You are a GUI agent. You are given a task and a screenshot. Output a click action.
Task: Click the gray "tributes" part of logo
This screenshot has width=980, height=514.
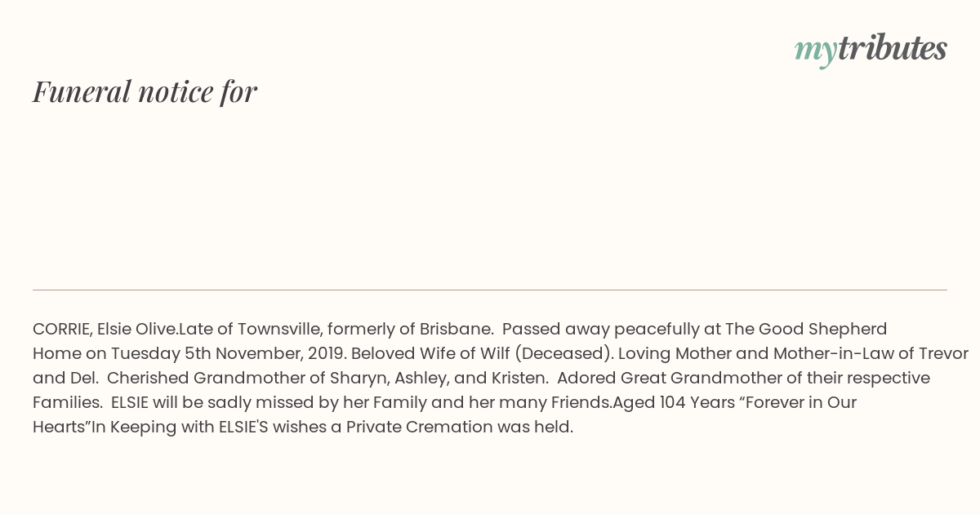tap(893, 48)
